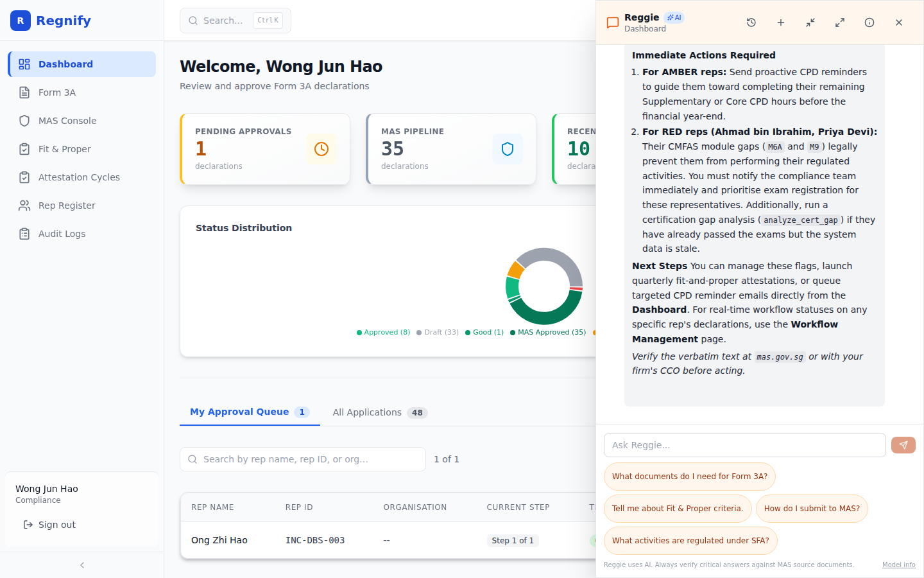
Task: Close the Reggie panel
Action: tap(899, 22)
